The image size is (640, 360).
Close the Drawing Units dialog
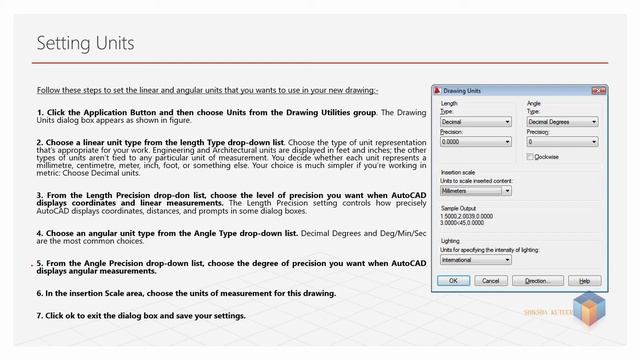click(x=599, y=91)
